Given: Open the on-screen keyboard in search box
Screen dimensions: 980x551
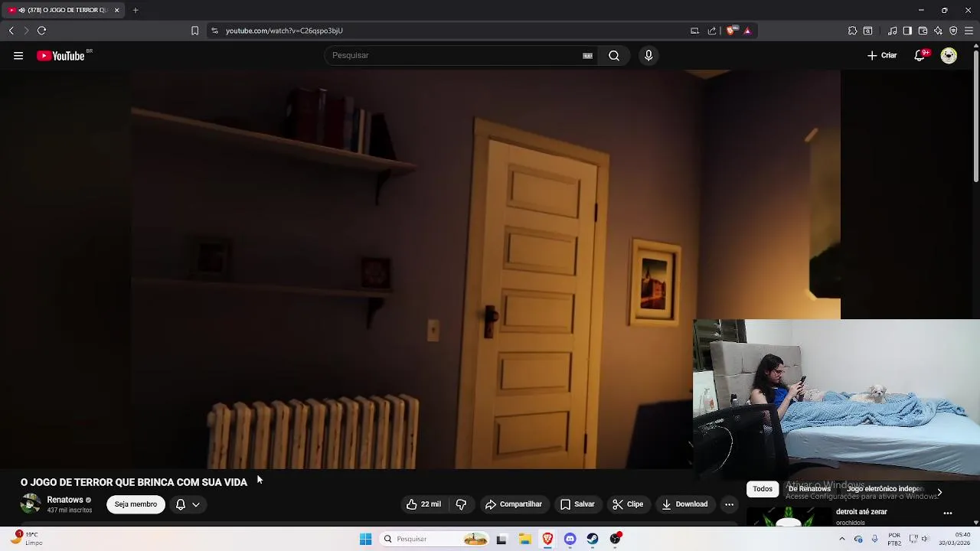Looking at the screenshot, I should click(x=587, y=56).
